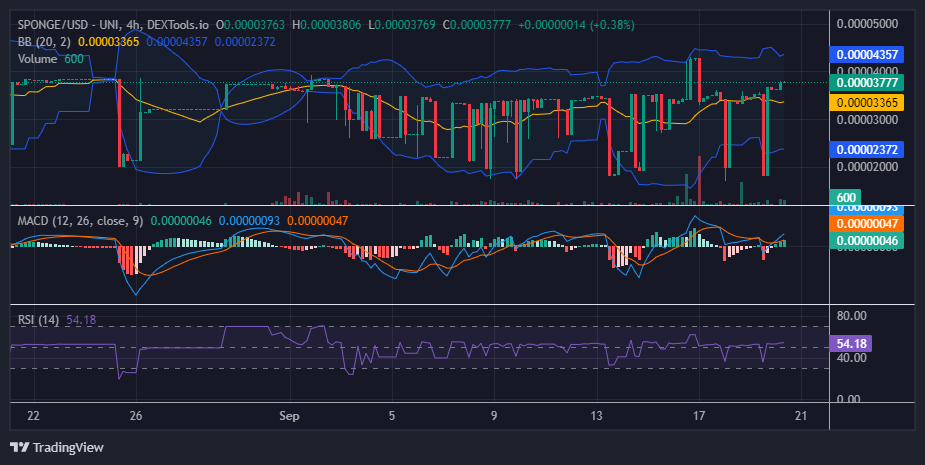The image size is (925, 465).
Task: Click the 0.00005000 price axis label
Action: click(867, 24)
